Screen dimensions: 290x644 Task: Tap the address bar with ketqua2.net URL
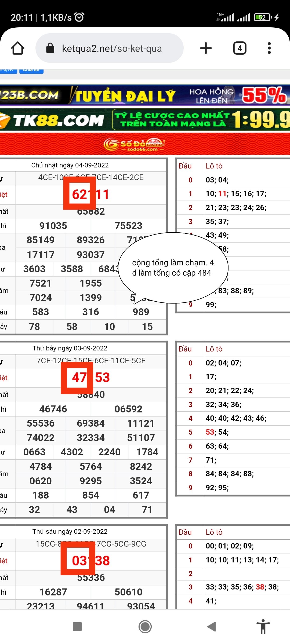coord(110,48)
